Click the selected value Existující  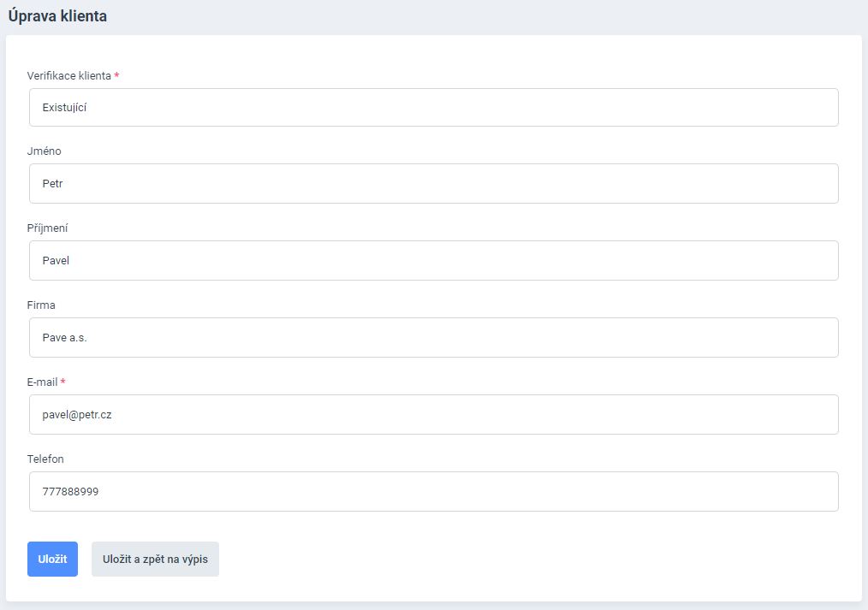[65, 108]
